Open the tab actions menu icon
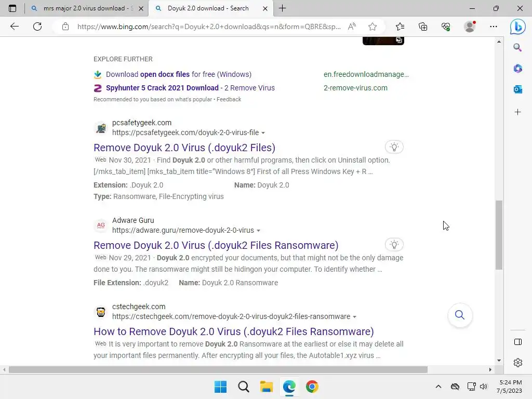This screenshot has width=532, height=399. point(12,8)
